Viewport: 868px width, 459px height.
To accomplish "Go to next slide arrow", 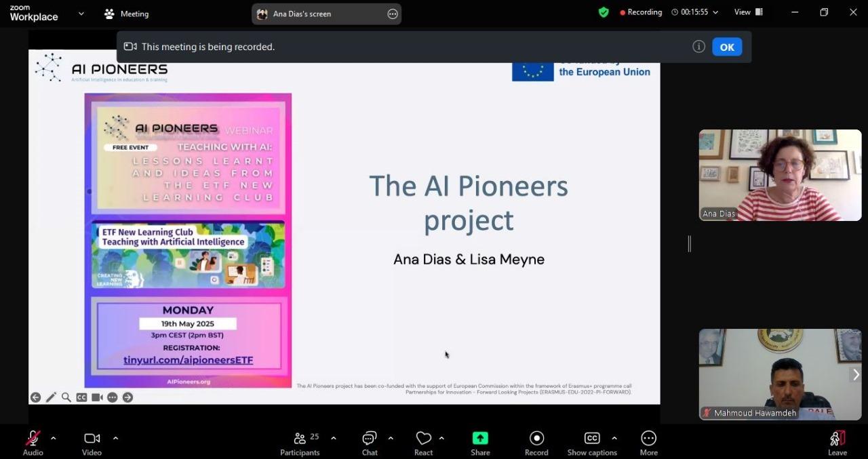I will click(127, 397).
